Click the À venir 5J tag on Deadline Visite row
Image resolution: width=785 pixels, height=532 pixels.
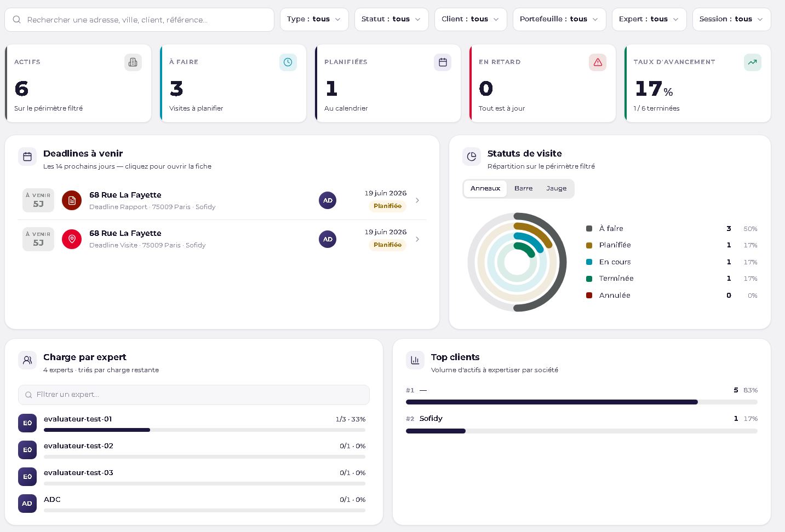[38, 239]
